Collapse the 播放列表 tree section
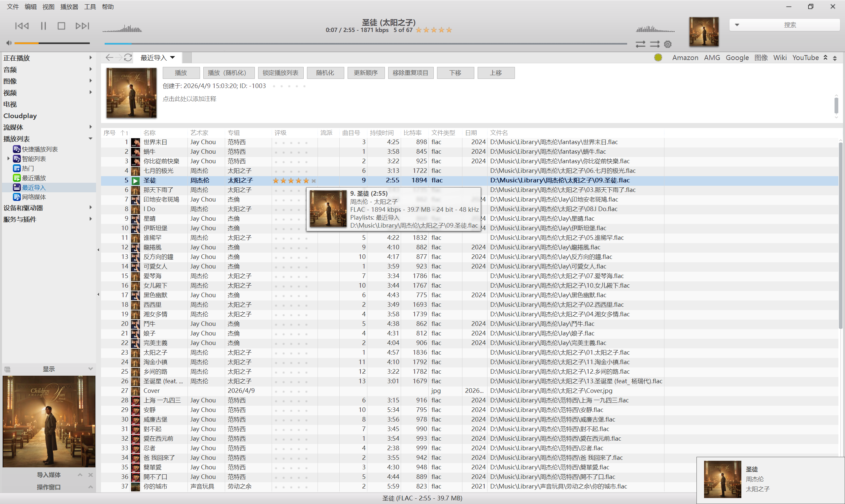Viewport: 845px width, 504px height. pos(90,139)
